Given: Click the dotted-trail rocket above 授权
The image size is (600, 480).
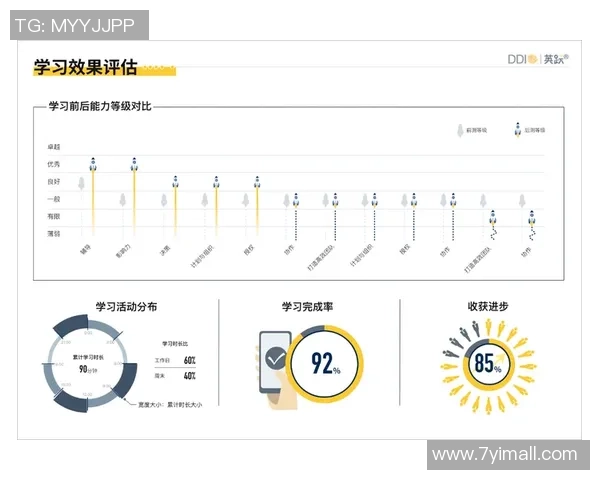Looking at the screenshot, I should point(414,200).
